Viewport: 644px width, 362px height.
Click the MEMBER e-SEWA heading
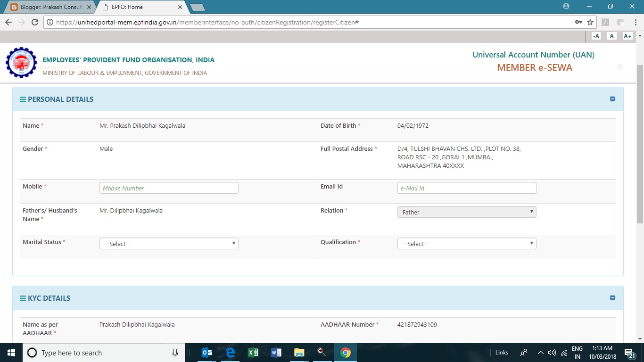pyautogui.click(x=535, y=67)
